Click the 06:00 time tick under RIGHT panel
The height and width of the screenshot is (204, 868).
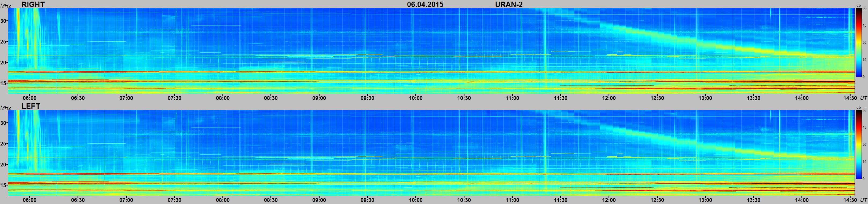[30, 98]
